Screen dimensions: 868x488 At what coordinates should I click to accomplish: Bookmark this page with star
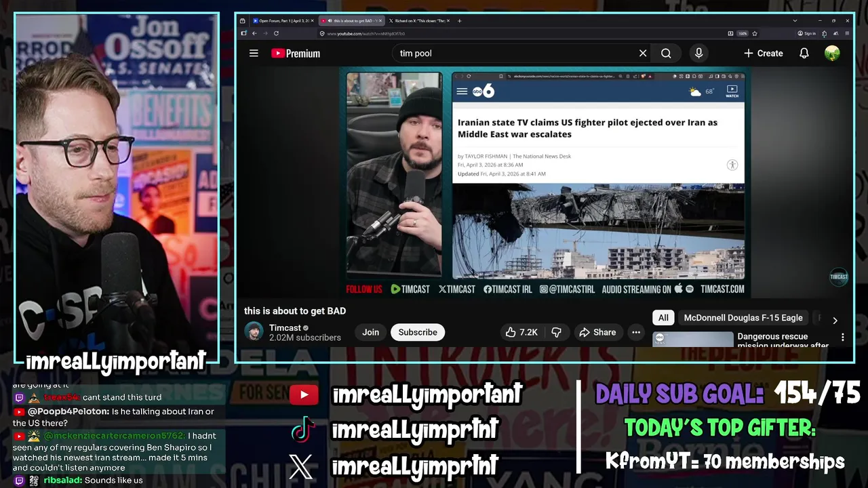click(754, 33)
